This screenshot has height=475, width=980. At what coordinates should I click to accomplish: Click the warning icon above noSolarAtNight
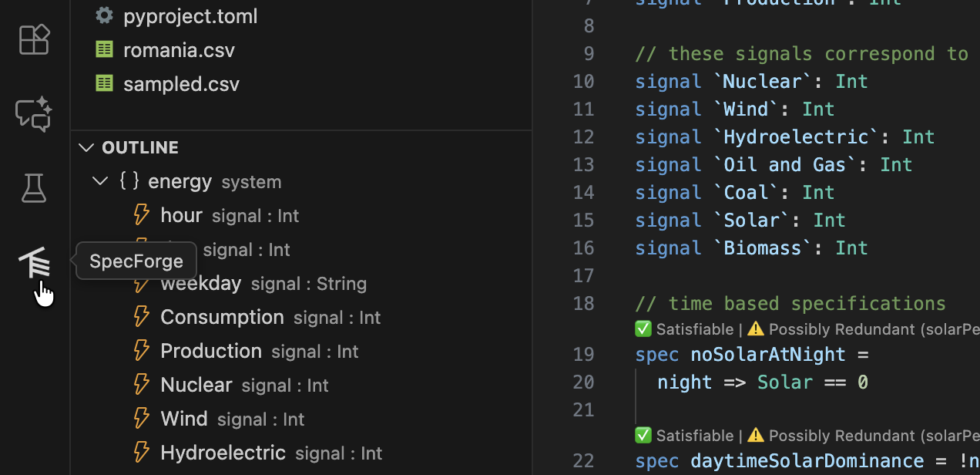point(756,328)
